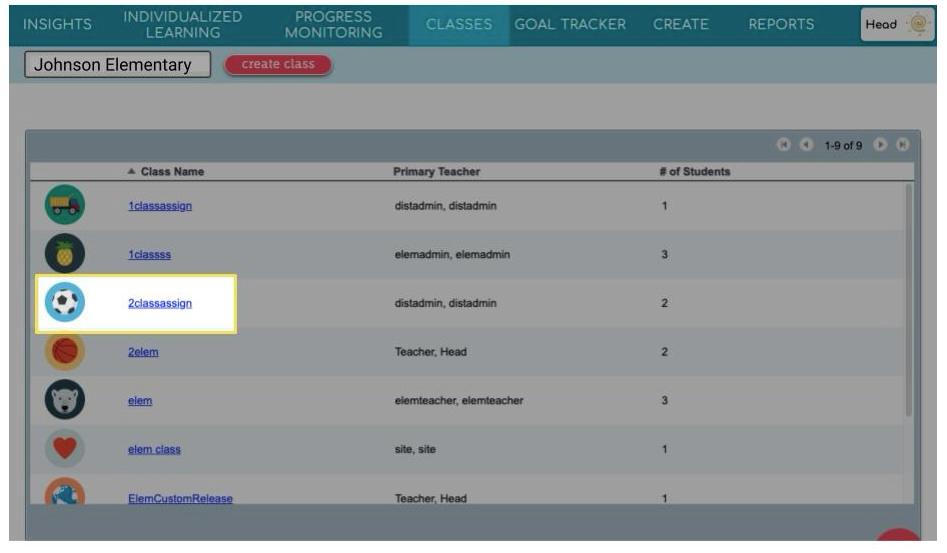This screenshot has width=947, height=553.
Task: Click the heart icon for elem class
Action: tap(65, 449)
